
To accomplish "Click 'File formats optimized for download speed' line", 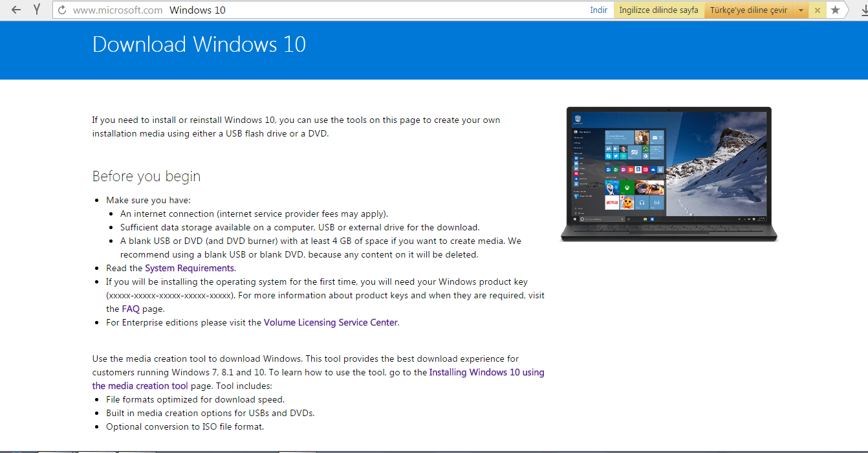I will [x=195, y=399].
